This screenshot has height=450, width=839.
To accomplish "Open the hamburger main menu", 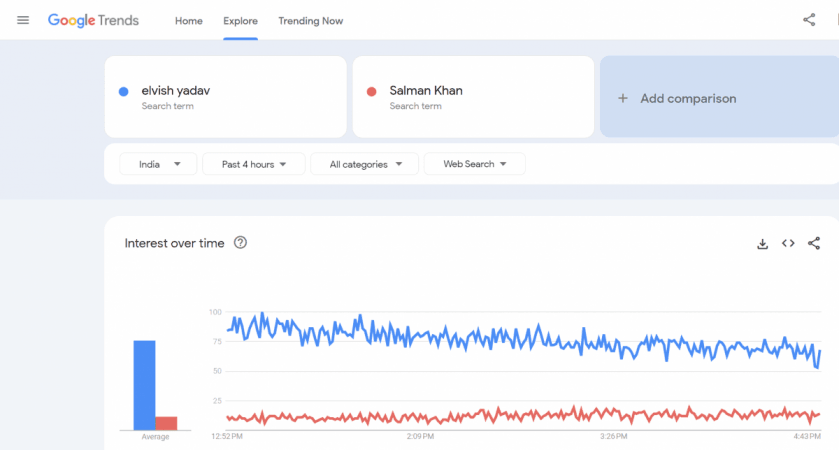I will pyautogui.click(x=23, y=20).
